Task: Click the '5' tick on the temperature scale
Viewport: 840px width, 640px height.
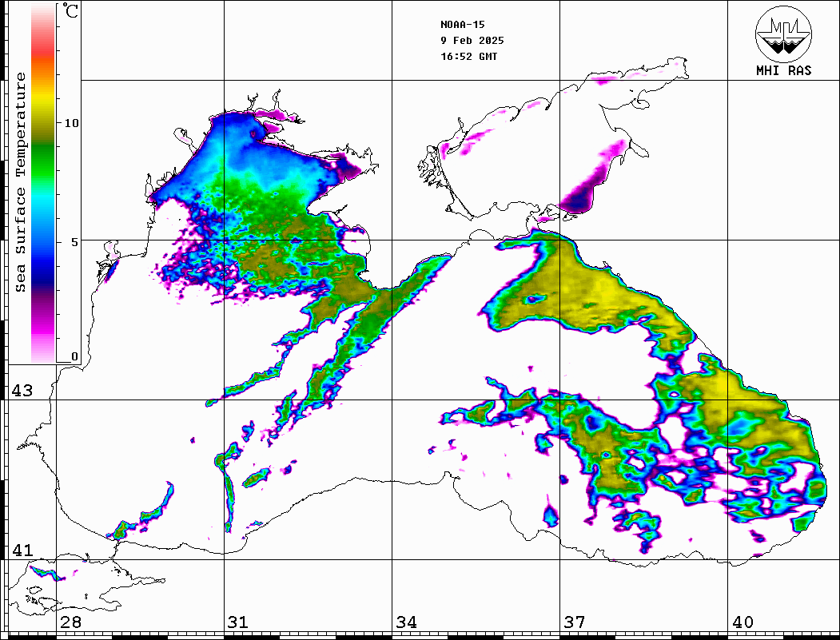Action: pos(75,242)
